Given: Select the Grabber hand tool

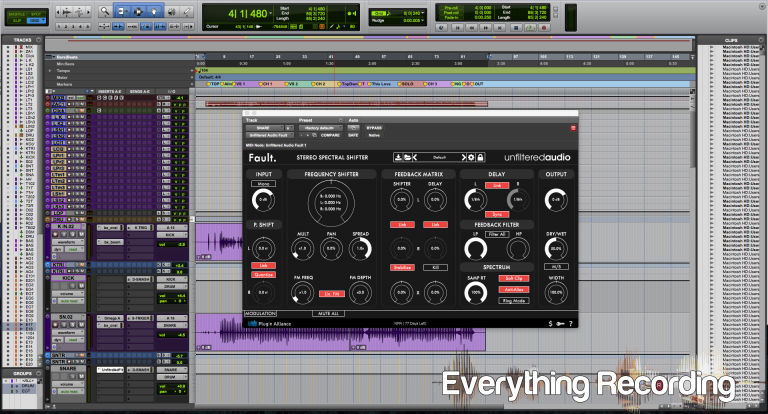Looking at the screenshot, I should click(x=154, y=11).
